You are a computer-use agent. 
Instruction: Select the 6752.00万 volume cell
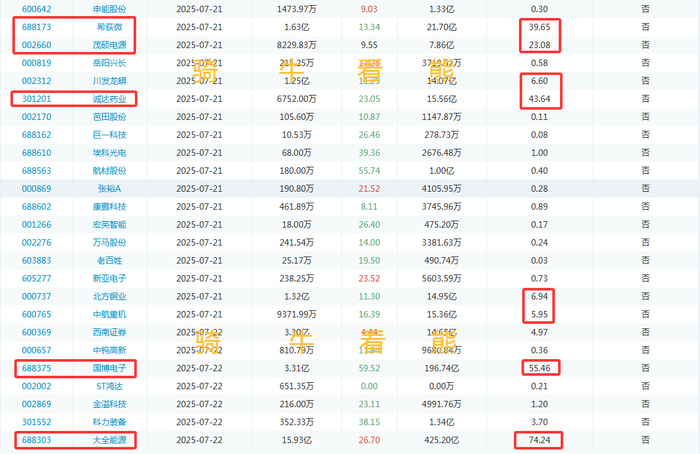[296, 99]
